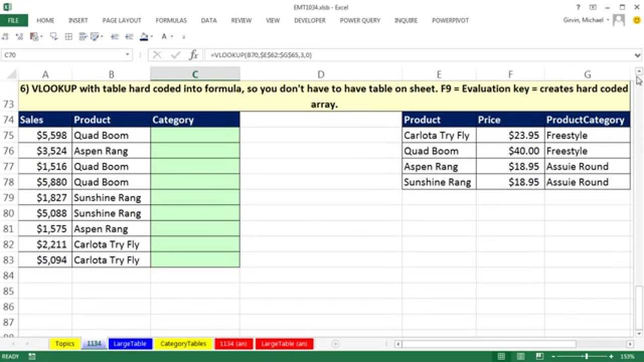Click the Cancel entry X icon
The height and width of the screenshot is (362, 644).
(x=157, y=55)
